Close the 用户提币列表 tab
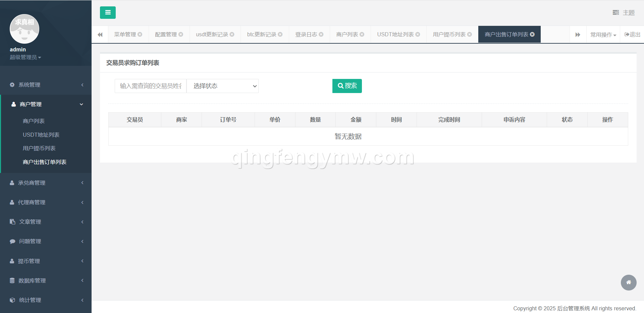 pos(470,34)
